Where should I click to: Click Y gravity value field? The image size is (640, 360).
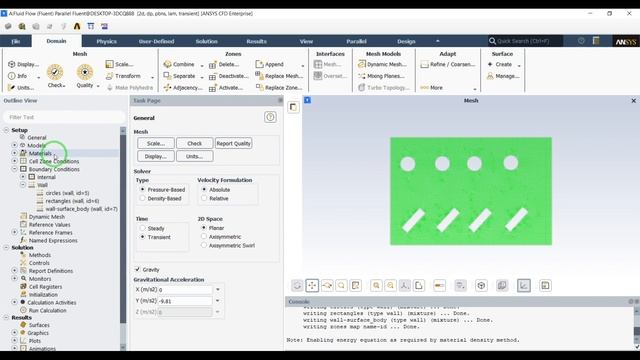point(185,301)
